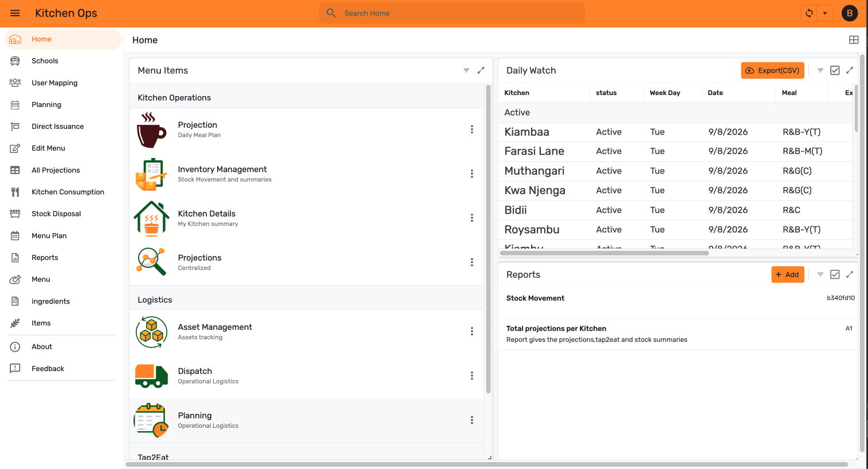Export Daily Watch as CSV
868x469 pixels.
[772, 70]
